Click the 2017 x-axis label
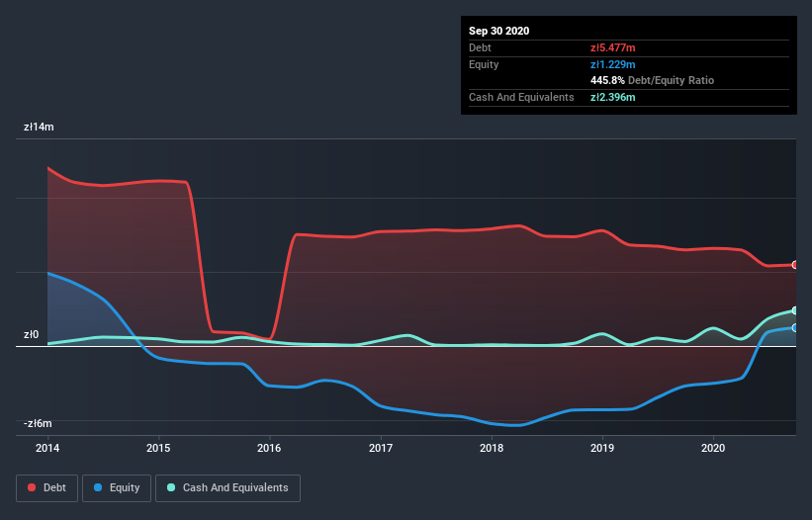Image resolution: width=812 pixels, height=520 pixels. point(380,448)
